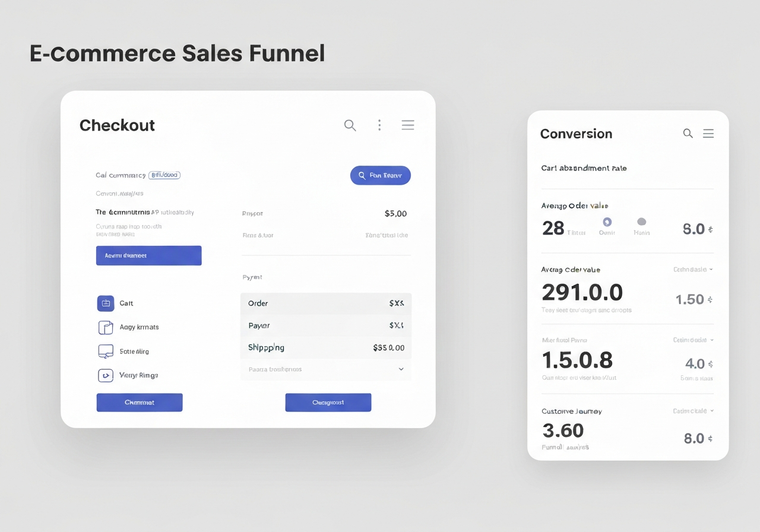The height and width of the screenshot is (532, 760).
Task: Click the blue progress dot indicator
Action: pyautogui.click(x=607, y=223)
